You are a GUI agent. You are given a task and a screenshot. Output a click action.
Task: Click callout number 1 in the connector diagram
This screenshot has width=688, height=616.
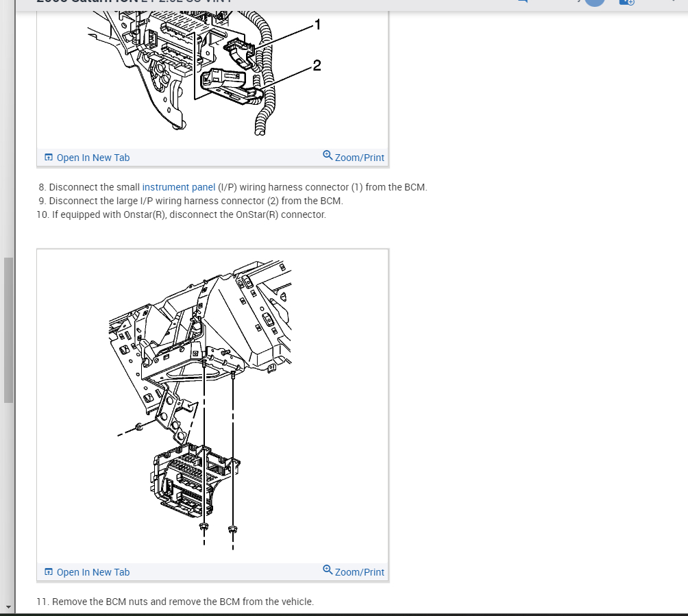[x=316, y=26]
